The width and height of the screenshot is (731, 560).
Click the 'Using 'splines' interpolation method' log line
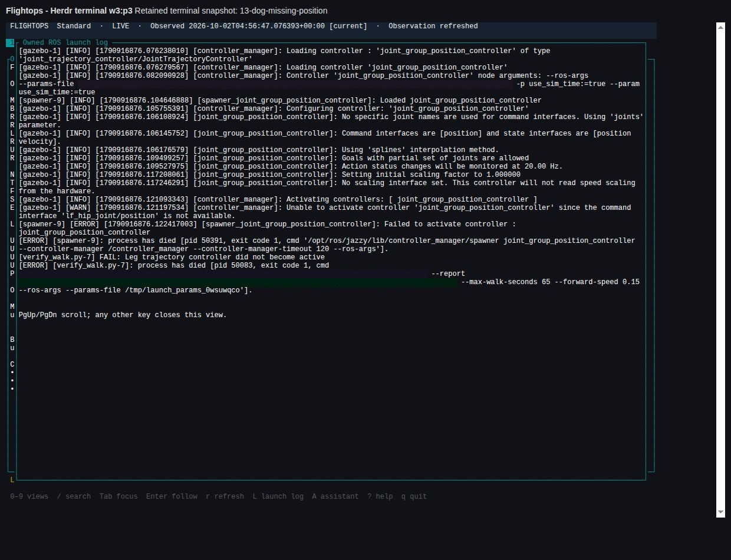[259, 150]
